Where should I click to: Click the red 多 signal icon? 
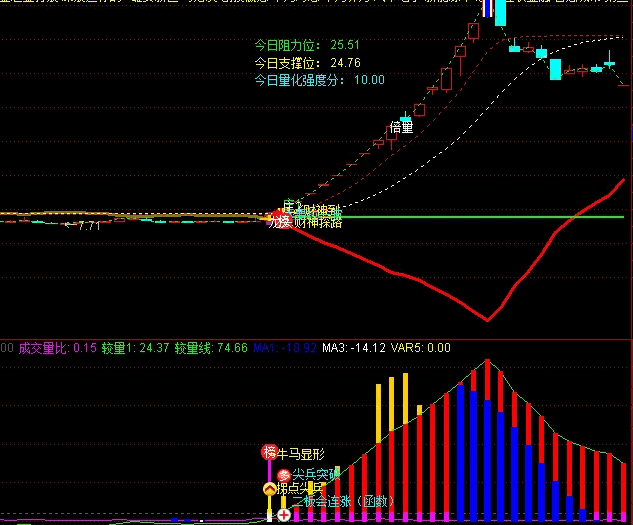284,475
